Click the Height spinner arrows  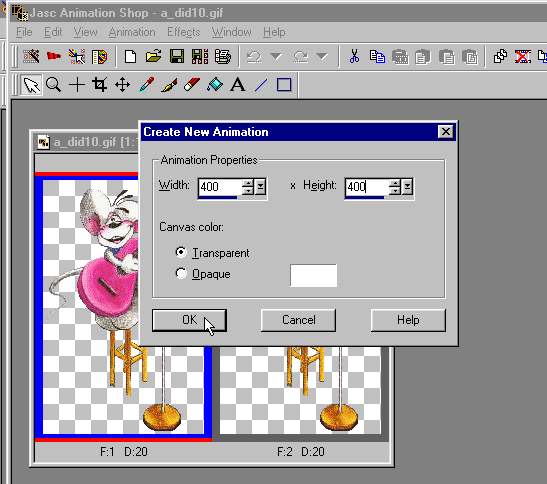tap(395, 187)
